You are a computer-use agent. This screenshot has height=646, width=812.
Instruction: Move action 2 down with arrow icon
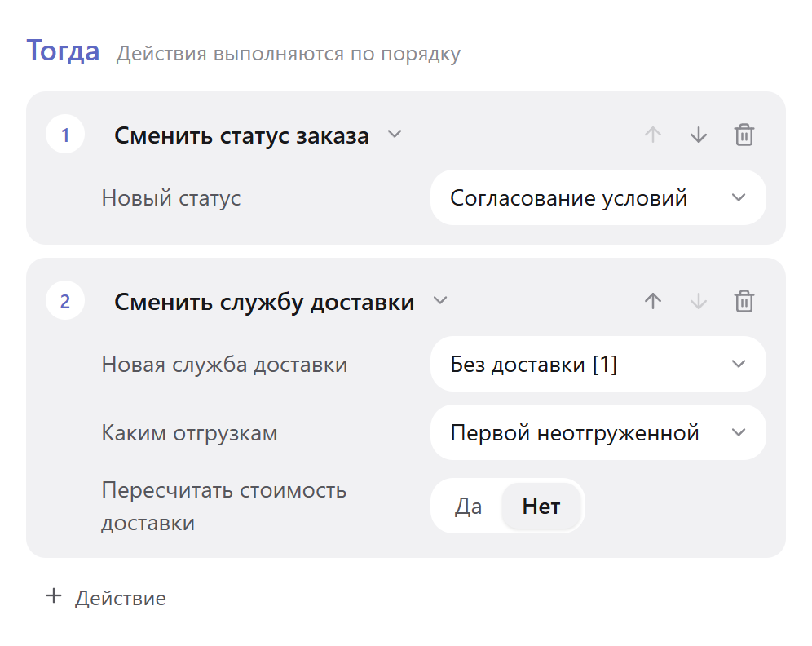point(699,301)
